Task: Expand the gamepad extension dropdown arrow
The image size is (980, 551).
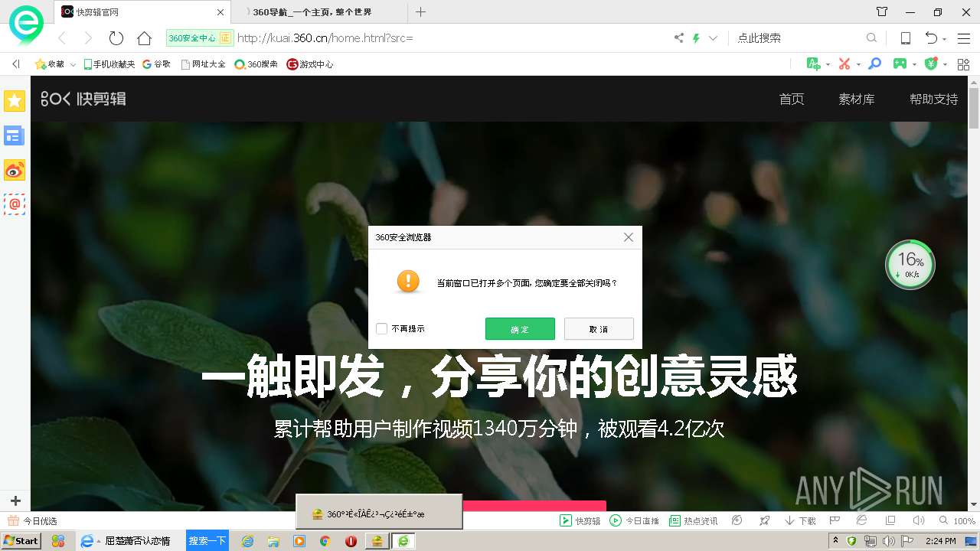Action: pos(915,65)
